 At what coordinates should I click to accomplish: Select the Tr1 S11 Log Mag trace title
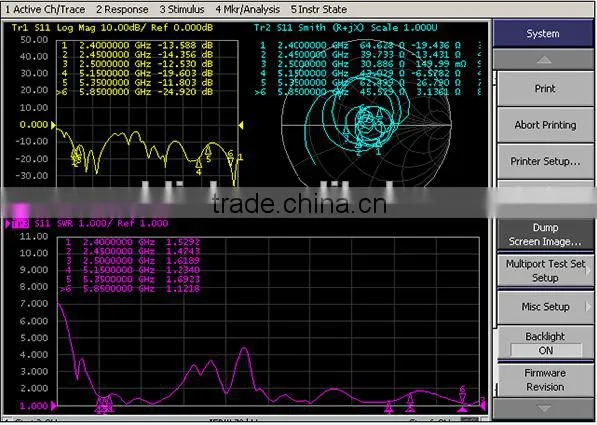(x=112, y=28)
